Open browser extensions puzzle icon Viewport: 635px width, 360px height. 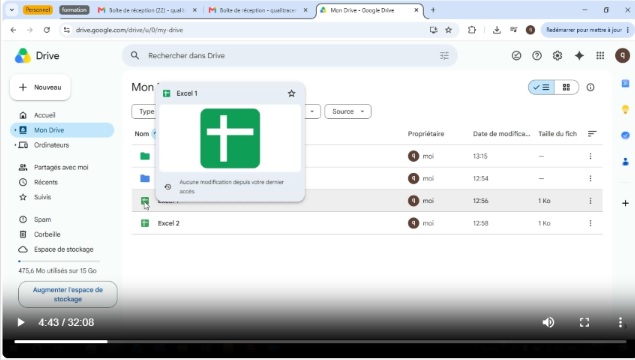pos(472,30)
